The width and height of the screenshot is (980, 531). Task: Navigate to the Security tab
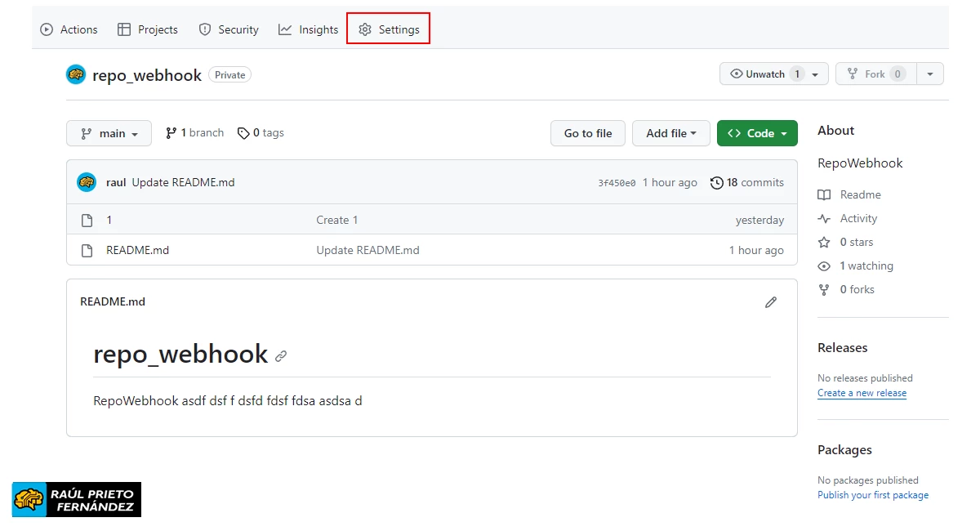(x=228, y=29)
